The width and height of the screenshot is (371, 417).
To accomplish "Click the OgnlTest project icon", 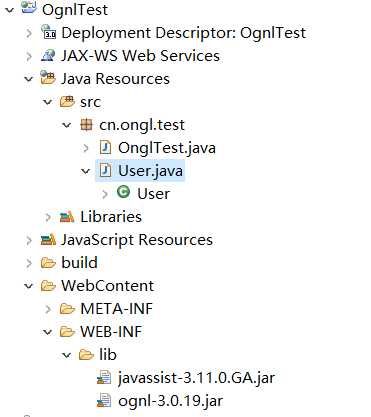I will (29, 7).
